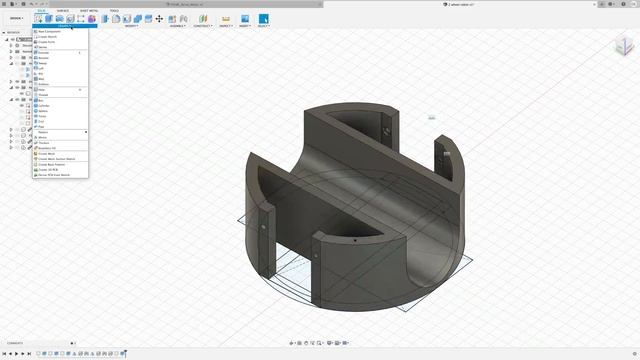Choose Create Sketch in Create menu
640x360 pixels.
click(60, 37)
